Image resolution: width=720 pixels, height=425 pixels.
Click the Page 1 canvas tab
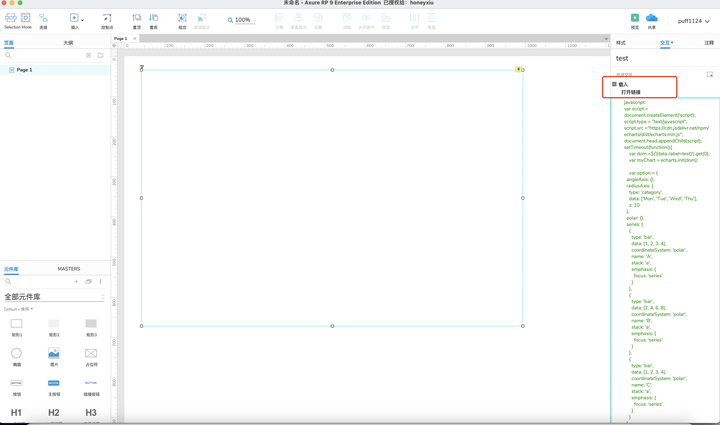point(121,39)
